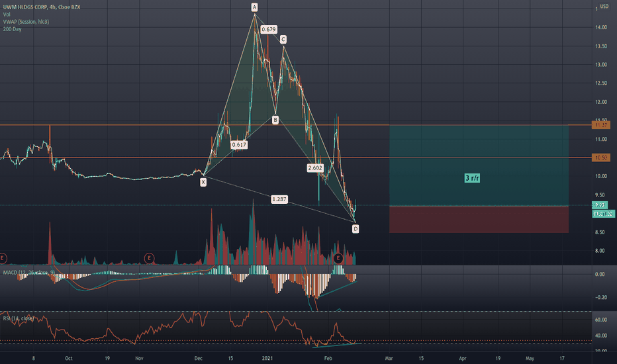Screen dimensions: 617x364
Task: Click the 10.50 horizontal line price tag
Action: pos(601,158)
